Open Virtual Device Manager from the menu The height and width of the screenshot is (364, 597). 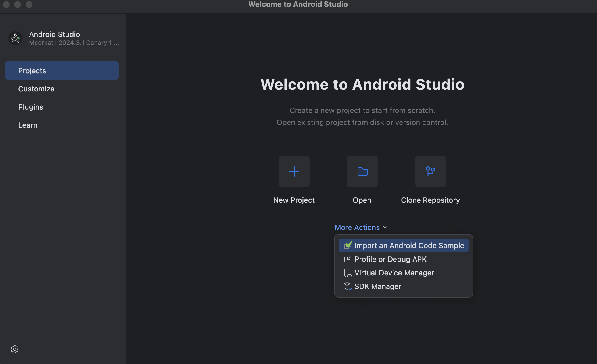point(394,273)
